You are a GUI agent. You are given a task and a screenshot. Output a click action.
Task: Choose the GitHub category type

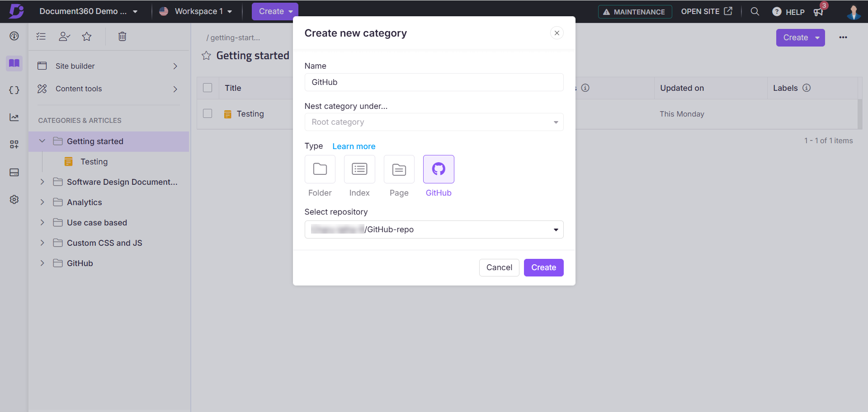439,169
